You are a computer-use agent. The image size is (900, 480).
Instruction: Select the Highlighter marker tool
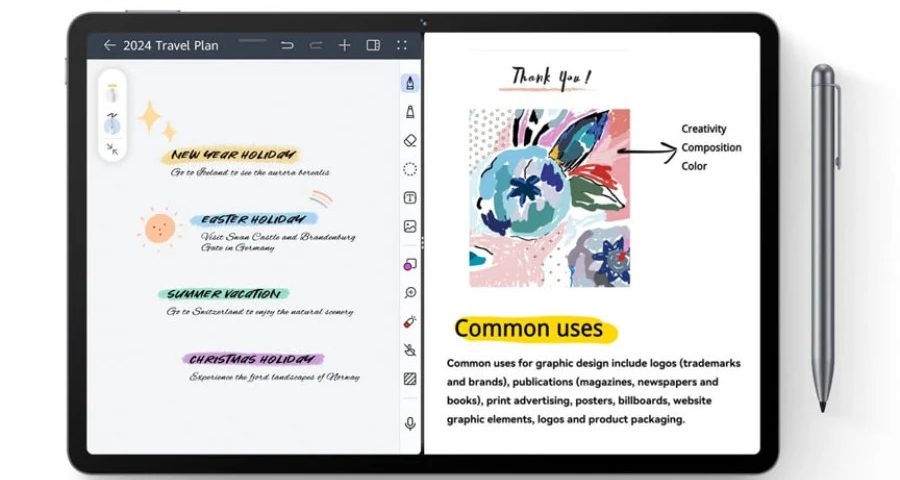pyautogui.click(x=410, y=111)
